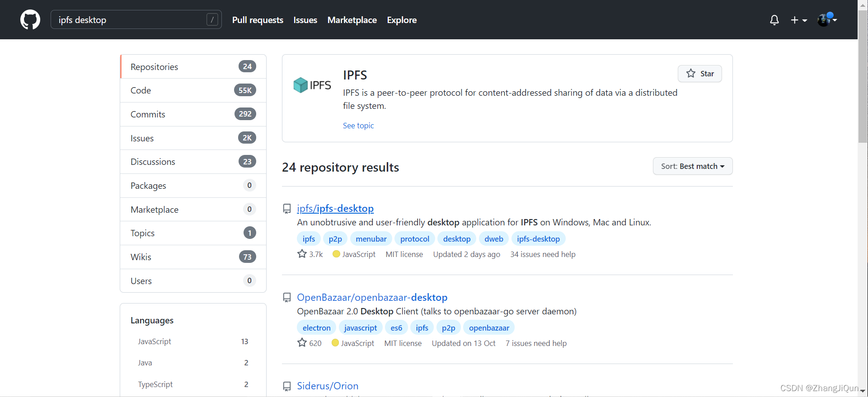The width and height of the screenshot is (868, 397).
Task: Open the OpenBazaar/openbazaar-desktop repository
Action: [372, 297]
